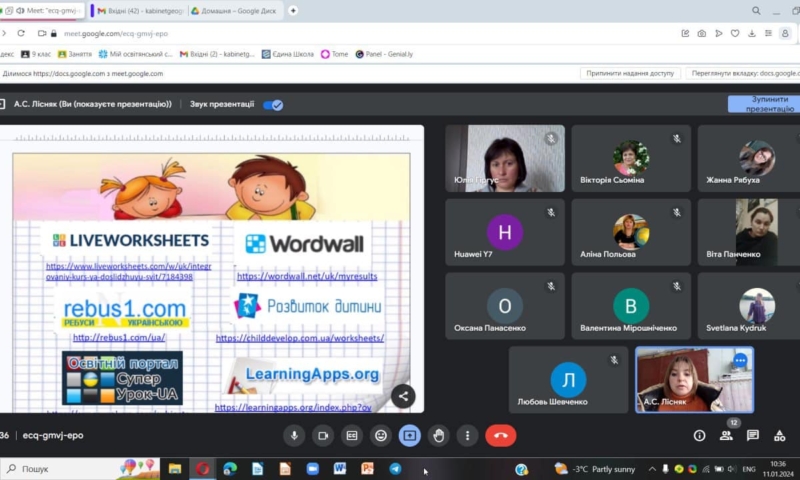Open the liveworksheets.com link
Image resolution: width=800 pixels, height=480 pixels.
pyautogui.click(x=129, y=271)
